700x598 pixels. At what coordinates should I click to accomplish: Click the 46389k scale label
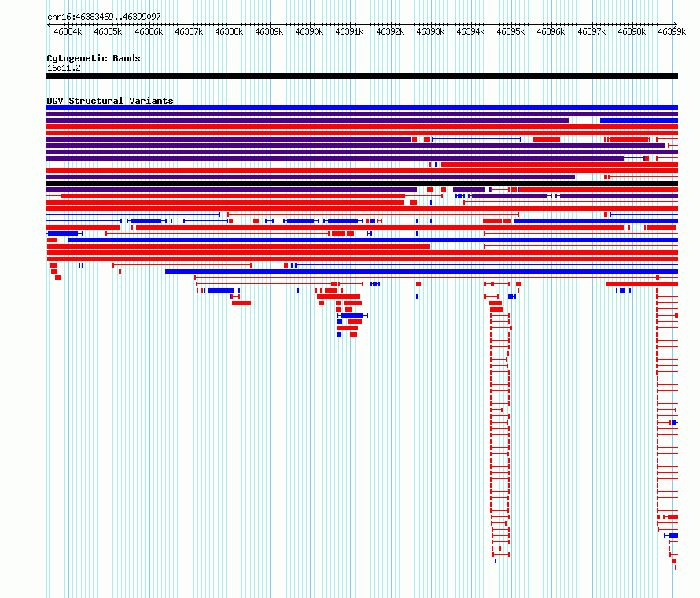(269, 31)
